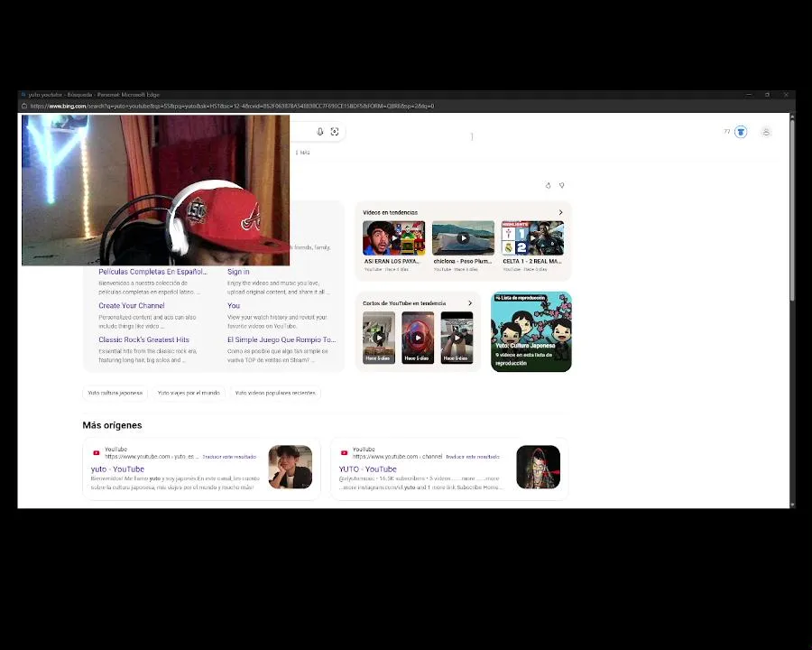812x650 pixels.
Task: Open Yuto: Cultura Japonesa playlist card
Action: pos(531,331)
